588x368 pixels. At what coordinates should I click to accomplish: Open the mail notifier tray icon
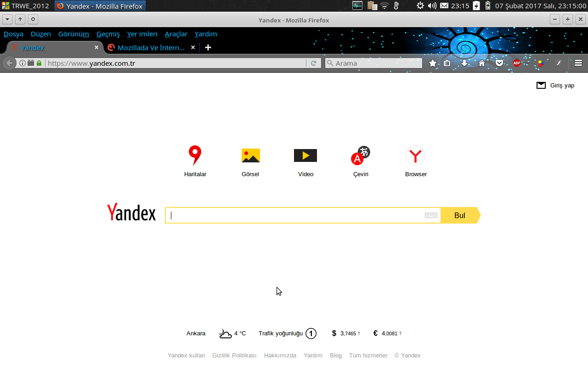(x=444, y=6)
